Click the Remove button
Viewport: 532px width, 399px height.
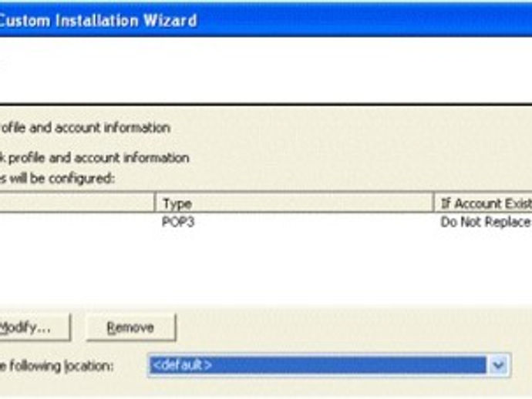(x=131, y=327)
